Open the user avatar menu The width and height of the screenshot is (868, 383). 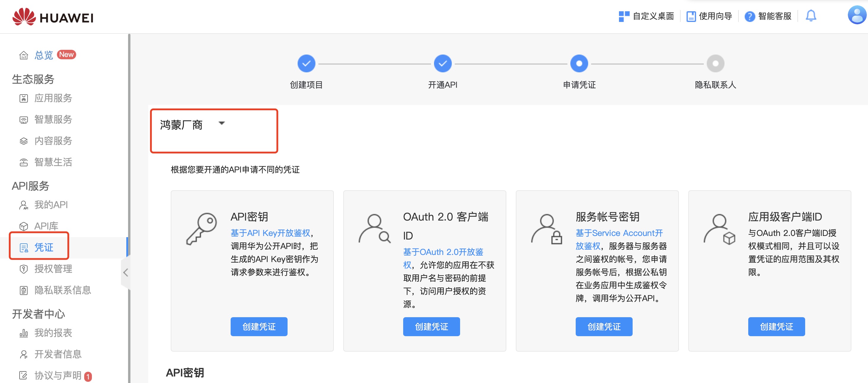857,15
